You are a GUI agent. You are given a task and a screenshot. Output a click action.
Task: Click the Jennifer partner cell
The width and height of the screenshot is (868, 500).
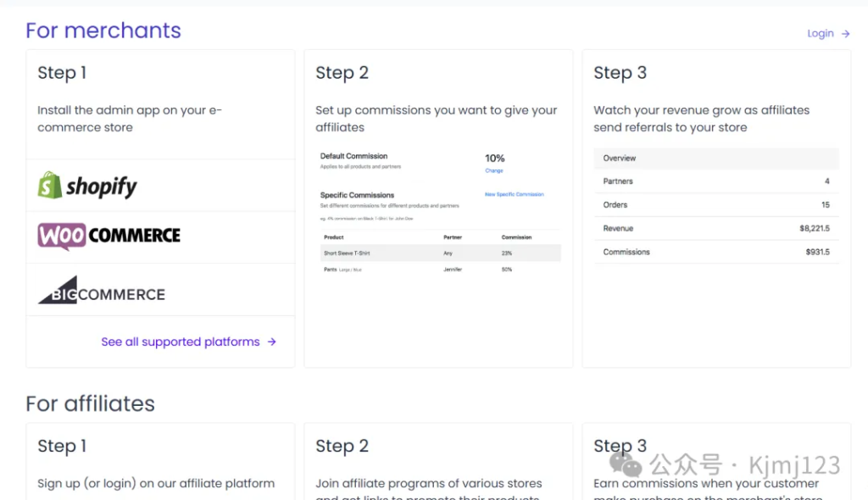point(453,269)
